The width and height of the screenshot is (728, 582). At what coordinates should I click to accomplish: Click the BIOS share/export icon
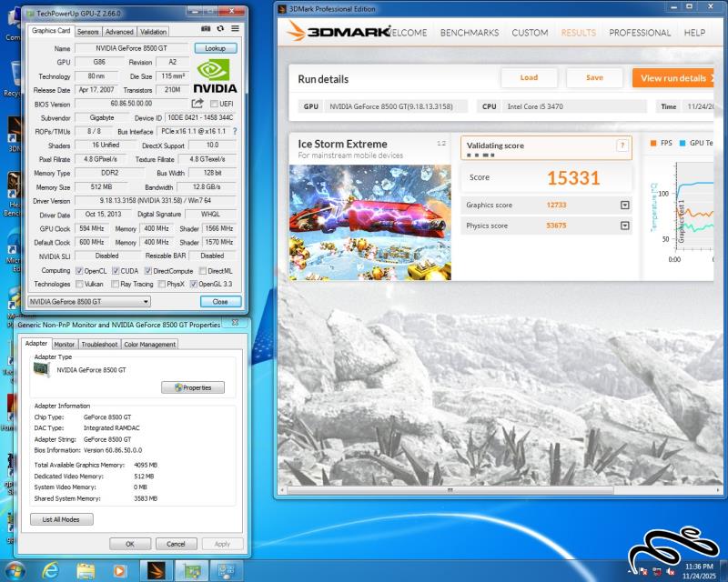pos(197,104)
